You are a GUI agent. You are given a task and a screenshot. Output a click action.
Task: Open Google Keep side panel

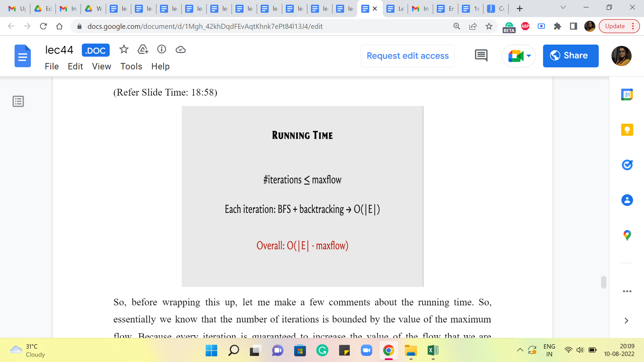[x=627, y=130]
